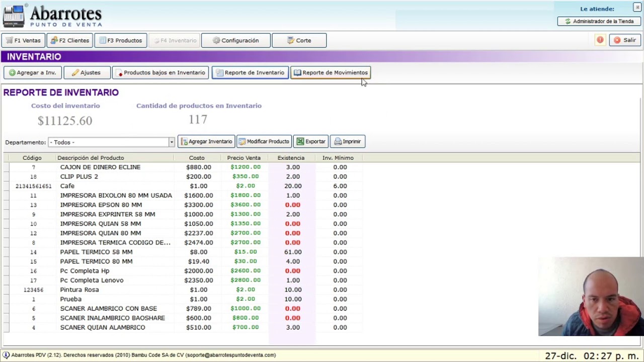This screenshot has height=362, width=644.
Task: Select IMPRESORA QUIAN 80 MM row
Action: (182, 233)
